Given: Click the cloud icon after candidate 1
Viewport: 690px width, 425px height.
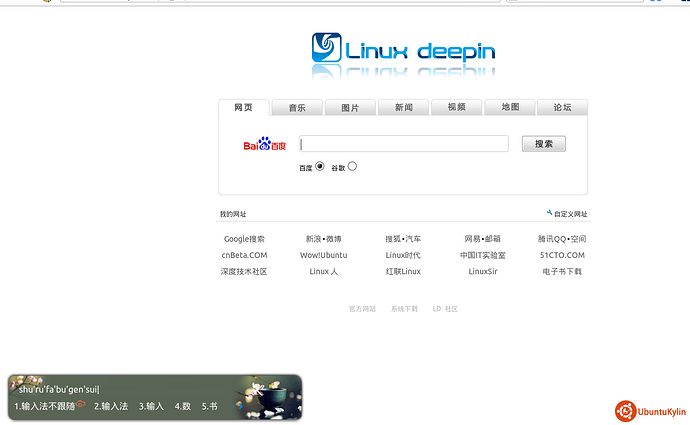Looking at the screenshot, I should tap(81, 403).
